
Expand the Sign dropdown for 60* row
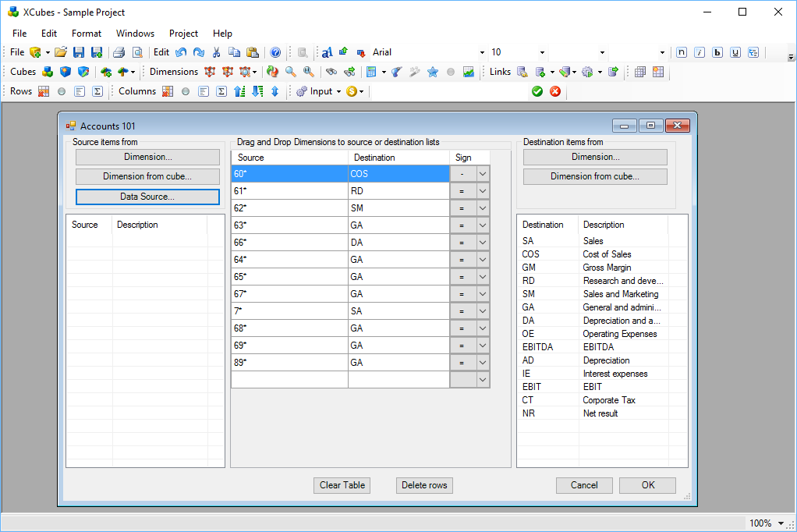[483, 174]
